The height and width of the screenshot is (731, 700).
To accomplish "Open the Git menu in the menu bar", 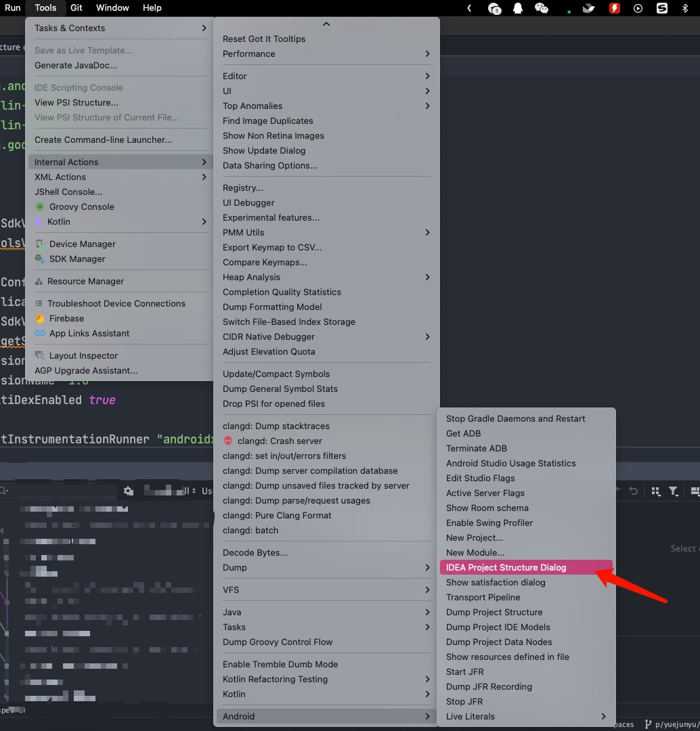I will (x=76, y=8).
